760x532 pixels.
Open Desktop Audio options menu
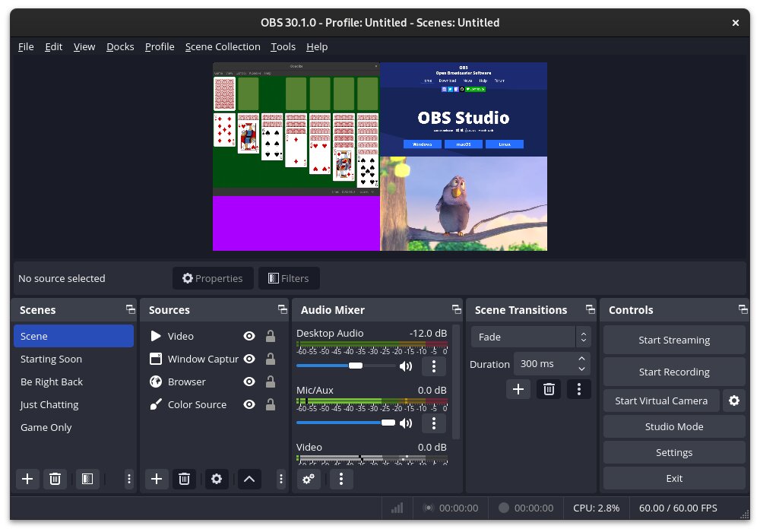tap(434, 366)
